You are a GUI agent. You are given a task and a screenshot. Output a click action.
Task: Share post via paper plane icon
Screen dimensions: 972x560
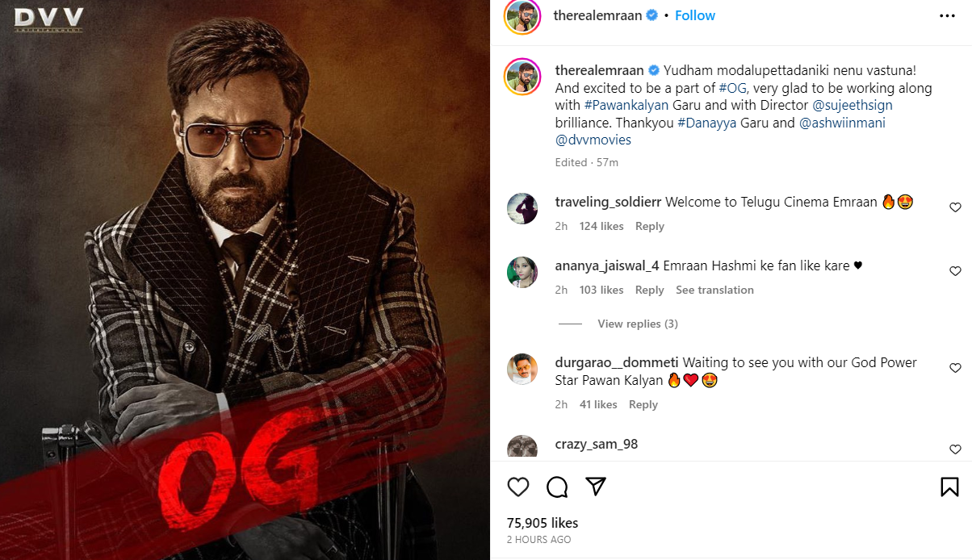[x=596, y=487]
